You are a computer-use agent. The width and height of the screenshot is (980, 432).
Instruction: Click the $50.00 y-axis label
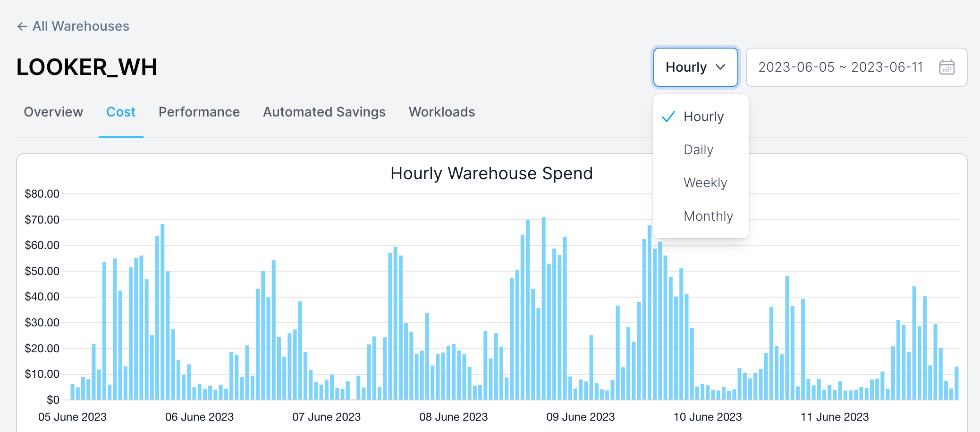tap(42, 271)
